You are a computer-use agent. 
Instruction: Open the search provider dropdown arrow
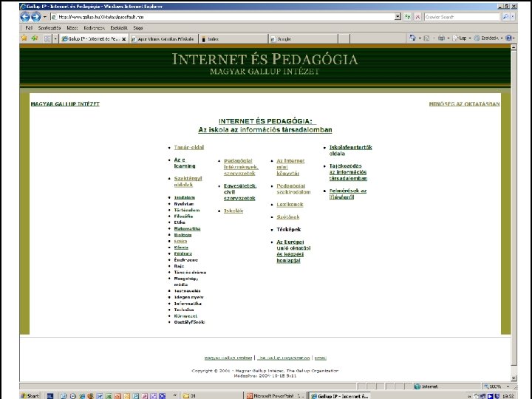pos(512,16)
